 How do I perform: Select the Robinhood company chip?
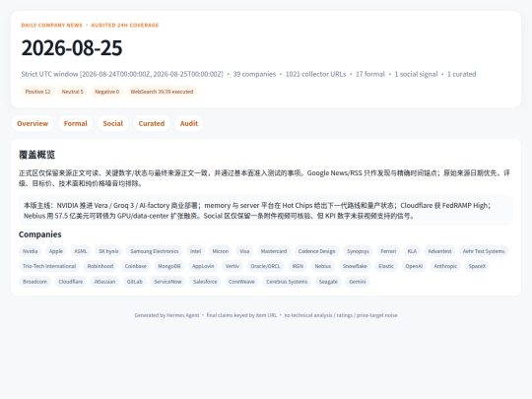(x=100, y=266)
